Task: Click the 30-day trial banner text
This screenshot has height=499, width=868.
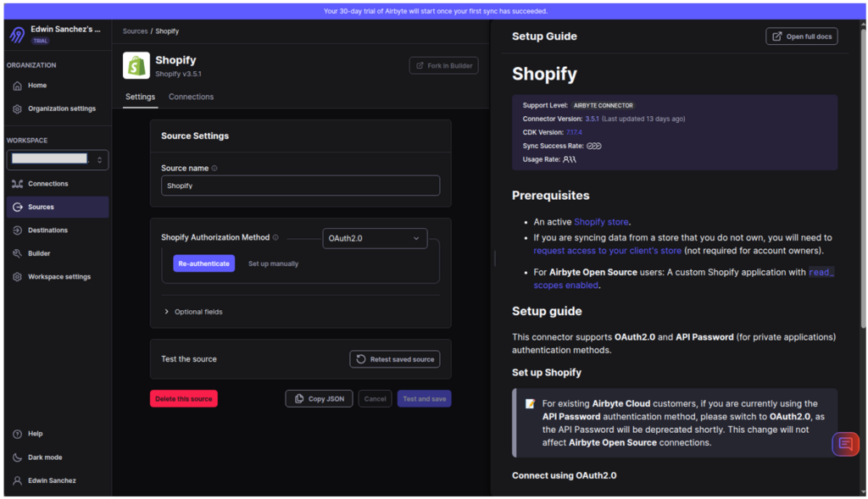Action: coord(435,11)
